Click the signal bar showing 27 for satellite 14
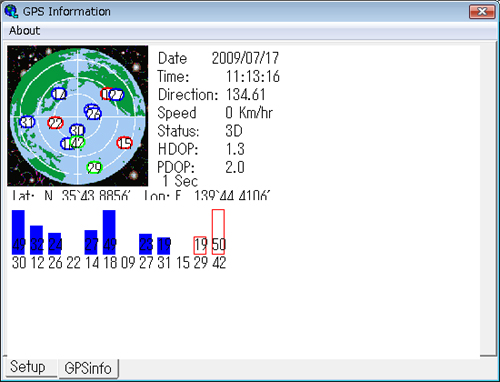Image resolution: width=500 pixels, height=382 pixels. [91, 242]
